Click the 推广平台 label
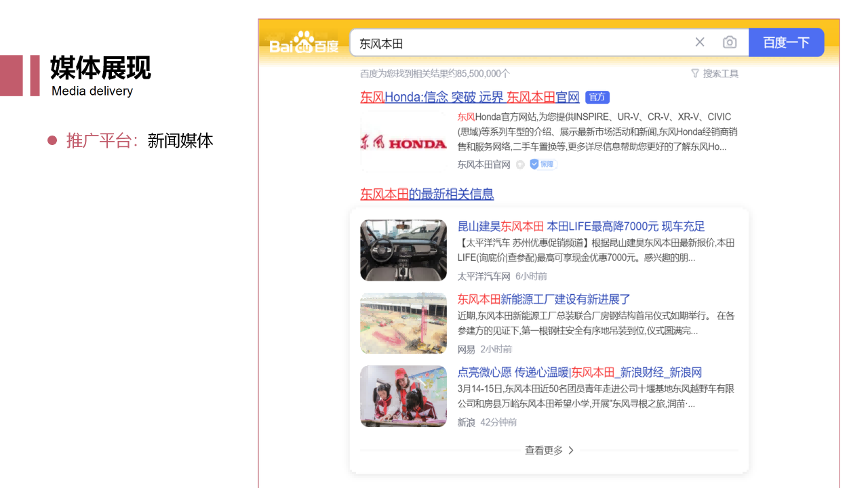This screenshot has height=488, width=868. tap(102, 140)
